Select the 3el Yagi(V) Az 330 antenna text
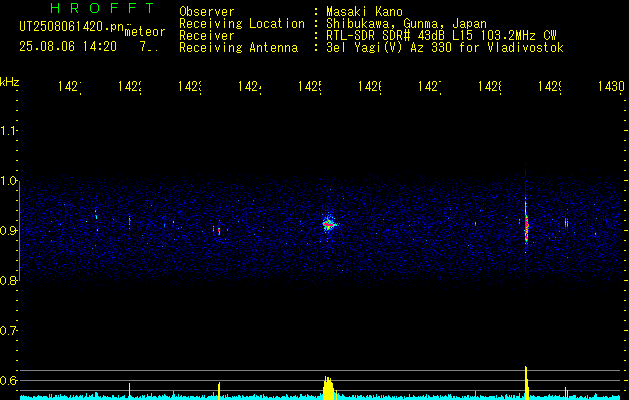This screenshot has width=629, height=400. [x=445, y=48]
